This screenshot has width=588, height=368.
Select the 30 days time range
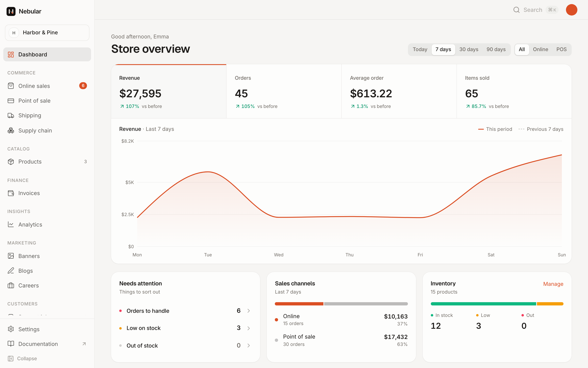469,49
